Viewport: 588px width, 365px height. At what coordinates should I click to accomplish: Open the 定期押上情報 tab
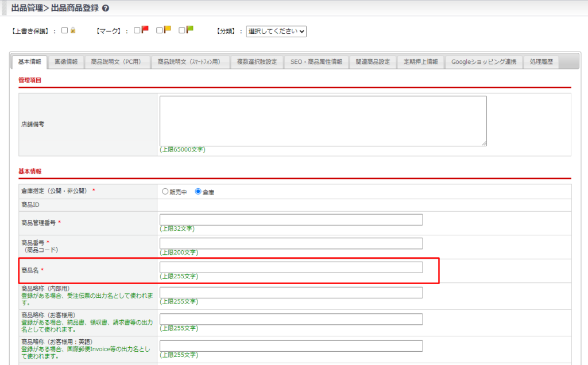pyautogui.click(x=421, y=62)
